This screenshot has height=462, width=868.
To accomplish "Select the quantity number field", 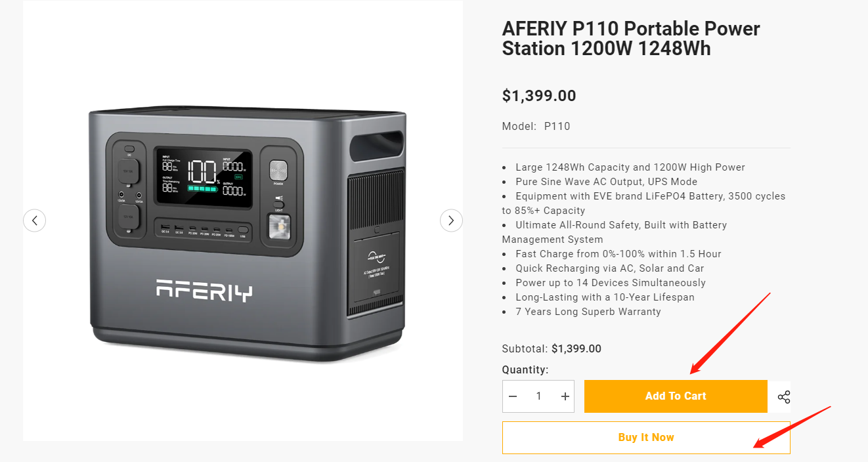I will [x=539, y=396].
